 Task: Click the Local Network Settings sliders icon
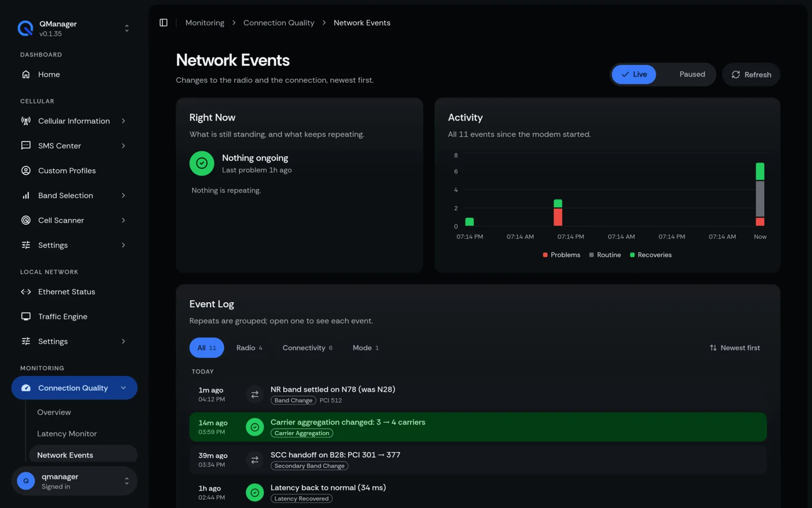[x=26, y=341]
